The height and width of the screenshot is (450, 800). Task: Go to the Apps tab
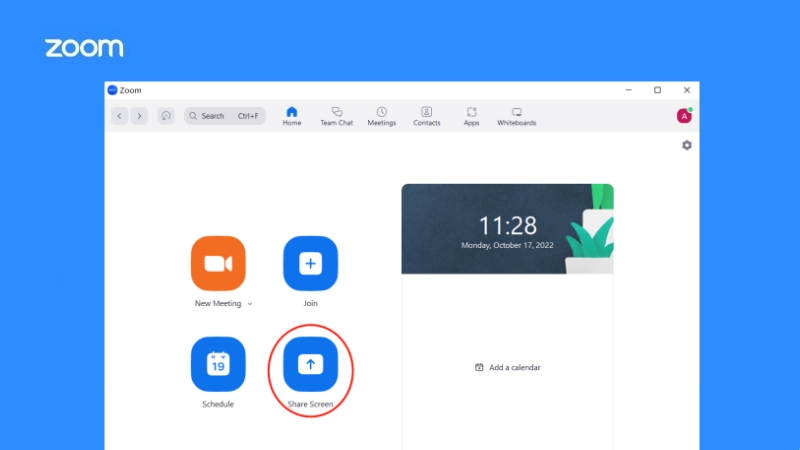pyautogui.click(x=471, y=116)
